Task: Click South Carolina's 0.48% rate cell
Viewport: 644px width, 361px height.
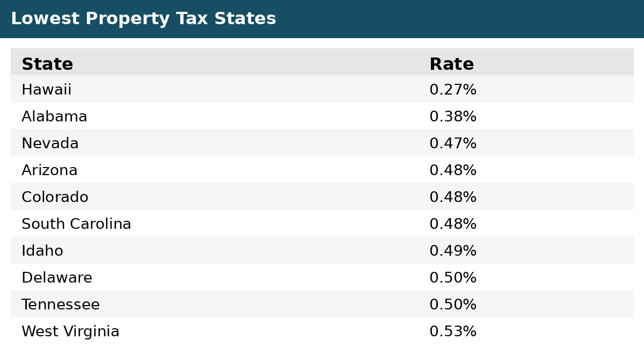Action: point(453,224)
